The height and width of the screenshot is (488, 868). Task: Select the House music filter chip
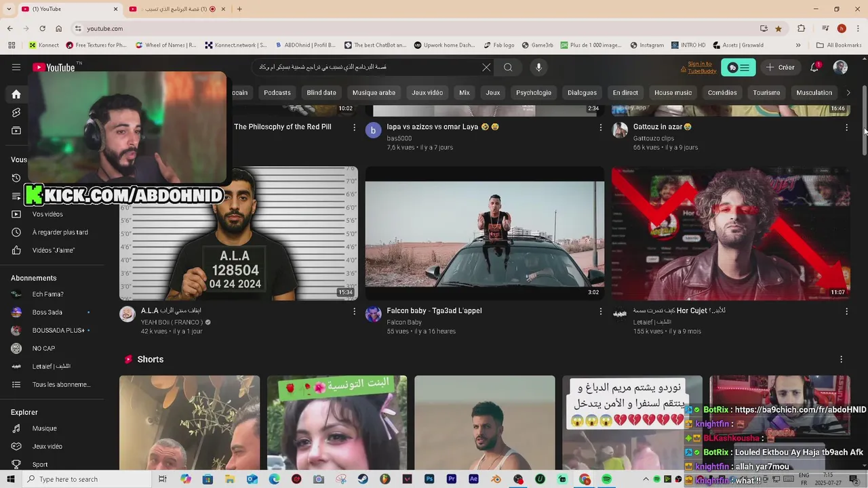(673, 92)
